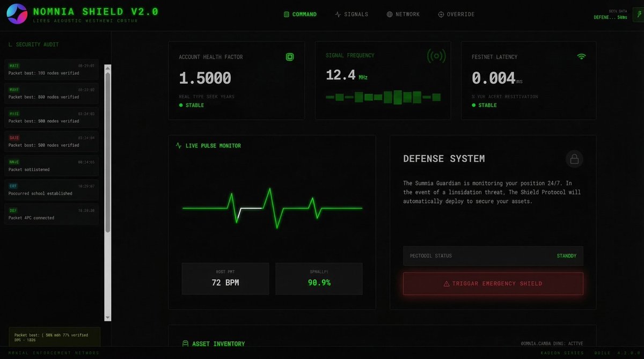This screenshot has height=359, width=644.
Task: Click the 12.4 MHz frequency value
Action: [347, 75]
